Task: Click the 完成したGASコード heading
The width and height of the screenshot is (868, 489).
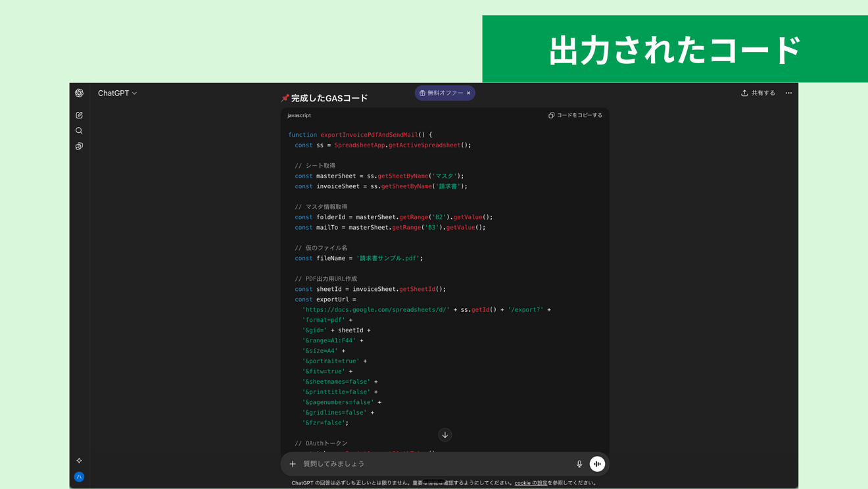Action: (x=324, y=98)
